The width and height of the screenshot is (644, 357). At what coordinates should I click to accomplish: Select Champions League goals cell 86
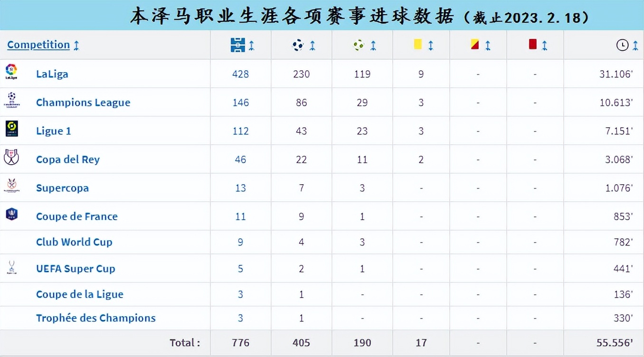(302, 103)
